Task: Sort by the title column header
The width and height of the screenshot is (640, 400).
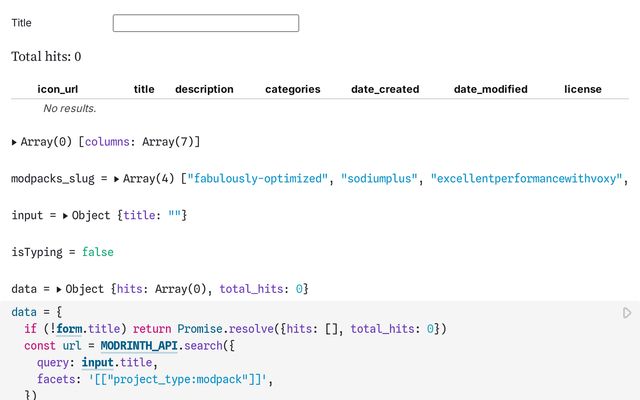Action: (x=144, y=89)
